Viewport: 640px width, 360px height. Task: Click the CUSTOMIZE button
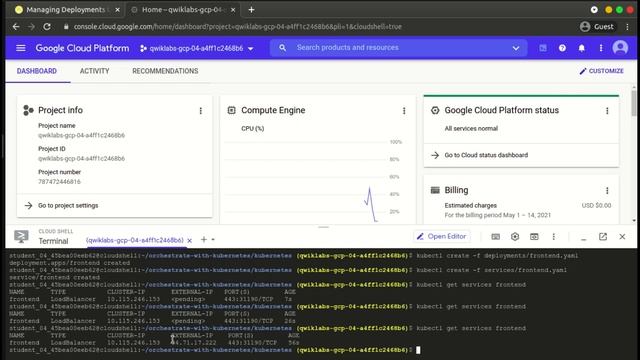(602, 71)
